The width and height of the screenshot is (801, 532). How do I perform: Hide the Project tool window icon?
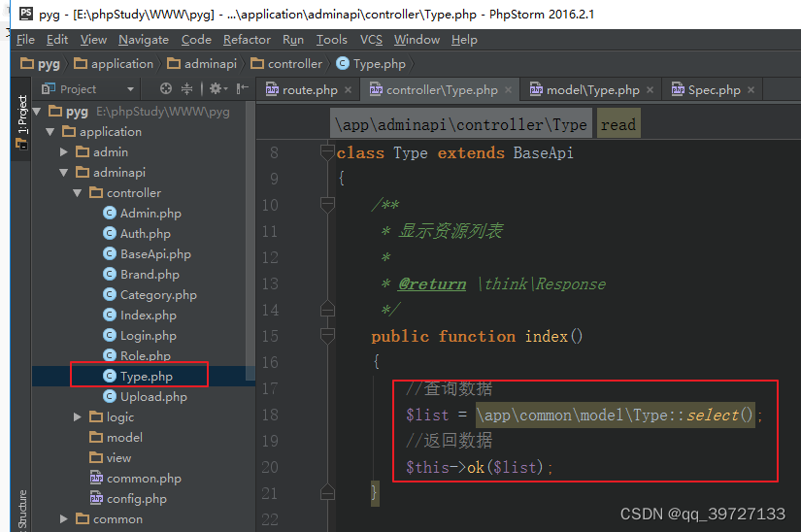[x=242, y=89]
